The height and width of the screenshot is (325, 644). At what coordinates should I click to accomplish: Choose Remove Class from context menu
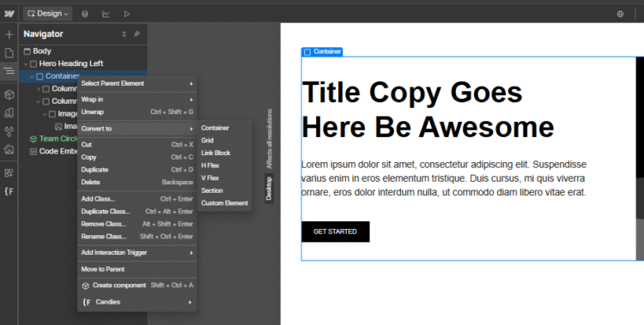137,224
